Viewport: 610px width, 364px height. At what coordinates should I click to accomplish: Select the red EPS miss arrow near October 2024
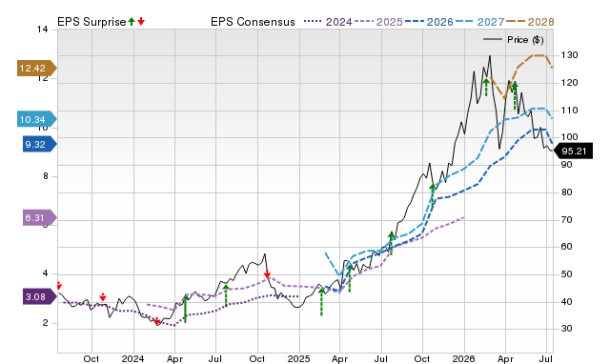click(267, 274)
